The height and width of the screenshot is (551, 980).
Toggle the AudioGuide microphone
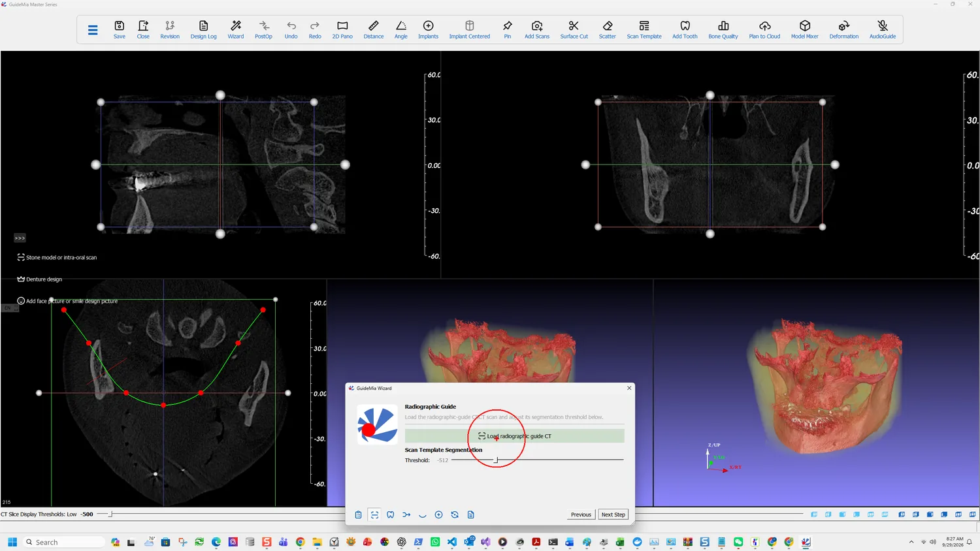883,29
